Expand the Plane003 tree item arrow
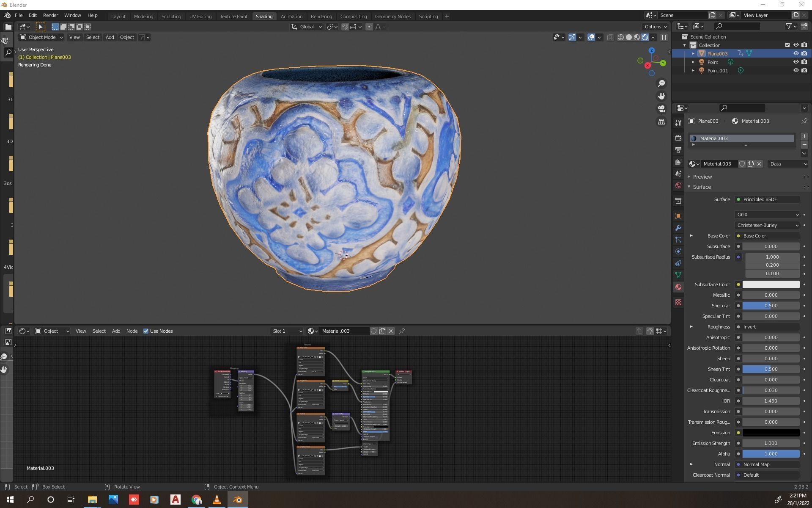The width and height of the screenshot is (812, 508). click(x=693, y=53)
